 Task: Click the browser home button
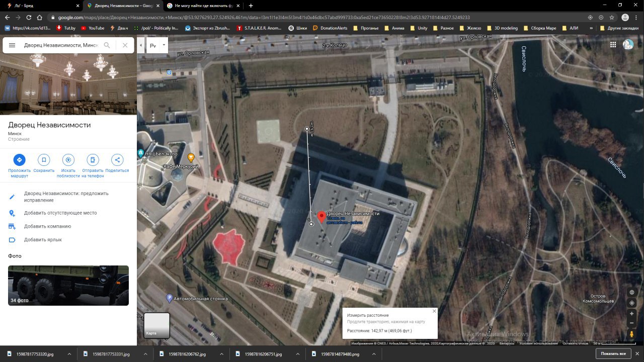(x=40, y=17)
